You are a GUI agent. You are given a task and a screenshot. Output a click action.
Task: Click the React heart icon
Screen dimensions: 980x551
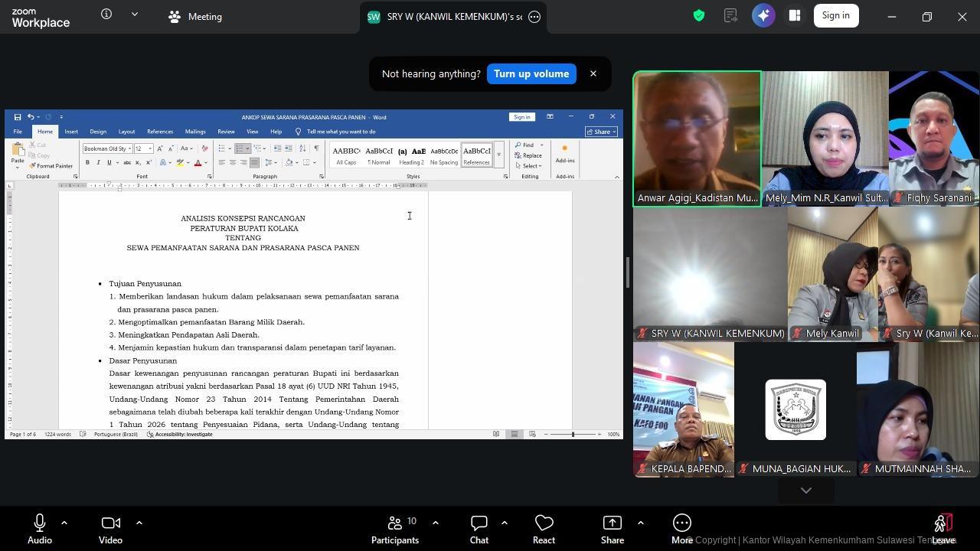pyautogui.click(x=544, y=529)
